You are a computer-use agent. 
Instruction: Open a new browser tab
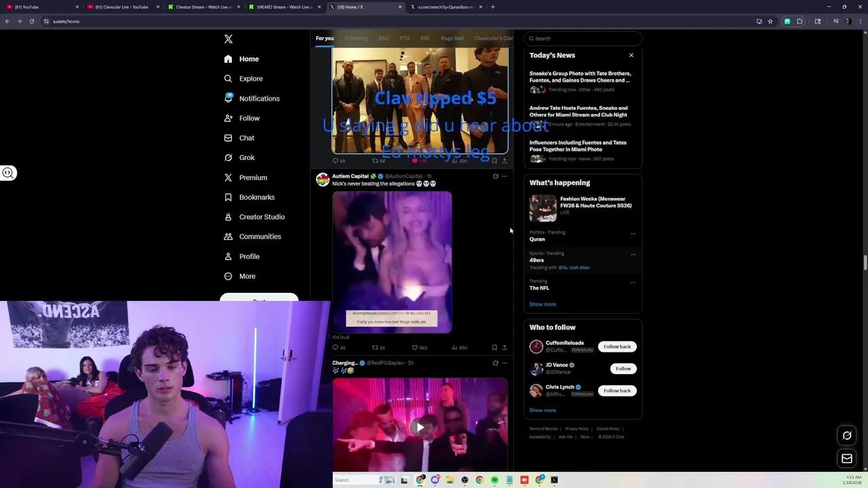click(x=493, y=7)
